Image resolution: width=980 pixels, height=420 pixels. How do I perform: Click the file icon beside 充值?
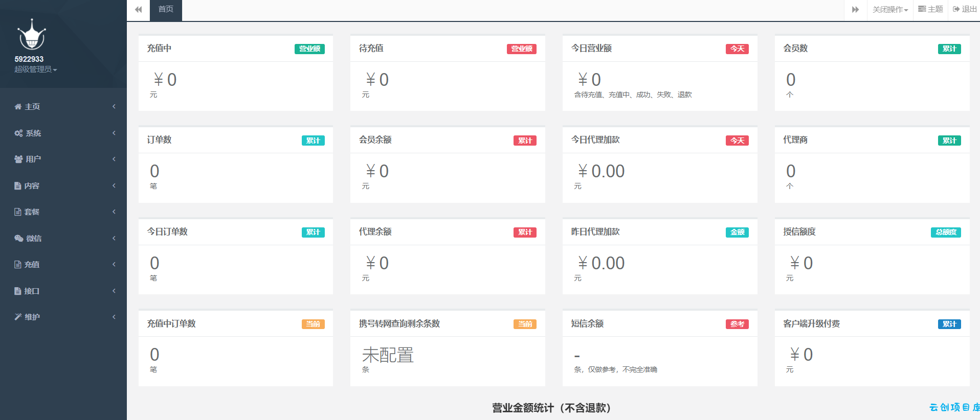(17, 265)
